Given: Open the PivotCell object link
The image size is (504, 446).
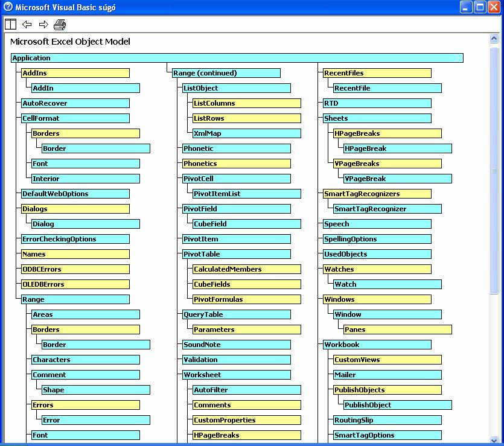Looking at the screenshot, I should (x=237, y=179).
